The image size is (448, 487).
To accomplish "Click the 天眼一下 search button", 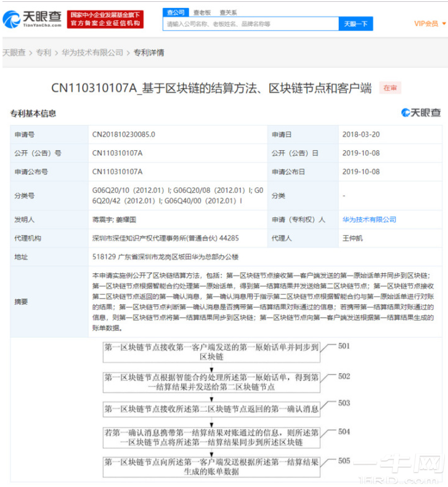I will [356, 24].
